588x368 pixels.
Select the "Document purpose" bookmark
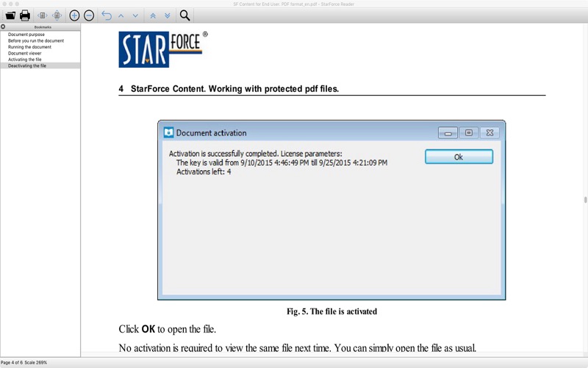click(26, 34)
